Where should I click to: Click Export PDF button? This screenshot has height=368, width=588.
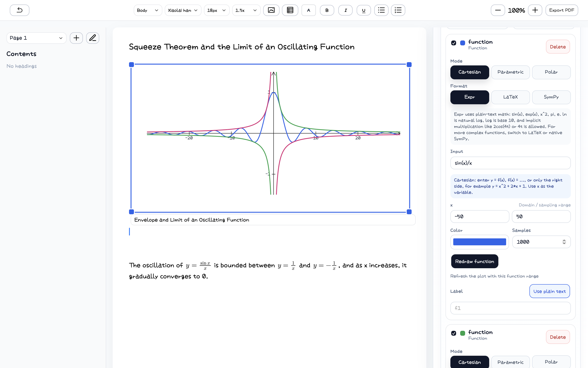coord(561,10)
